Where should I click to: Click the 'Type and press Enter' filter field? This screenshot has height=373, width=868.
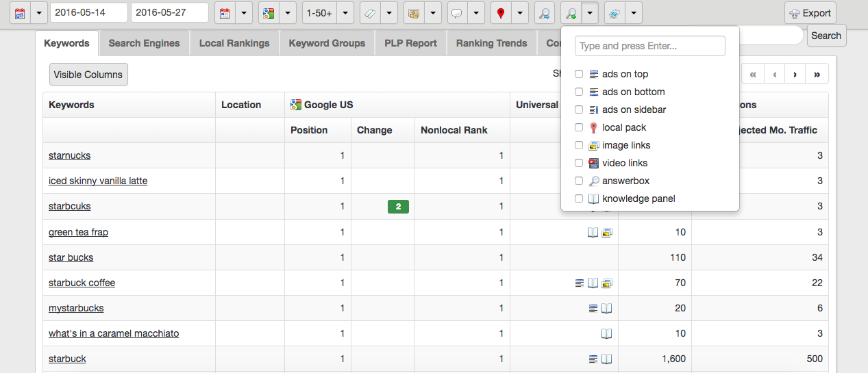tap(649, 46)
